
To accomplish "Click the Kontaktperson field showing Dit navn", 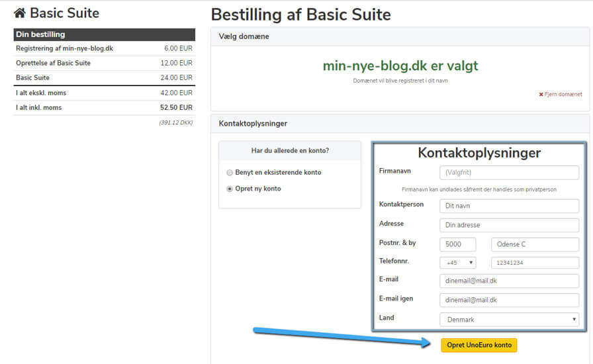I will (509, 206).
